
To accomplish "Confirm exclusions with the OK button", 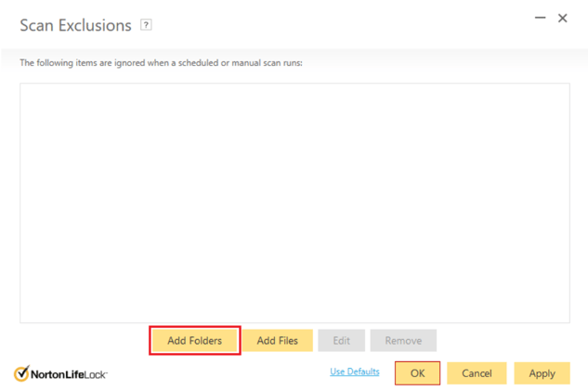I will pyautogui.click(x=417, y=373).
